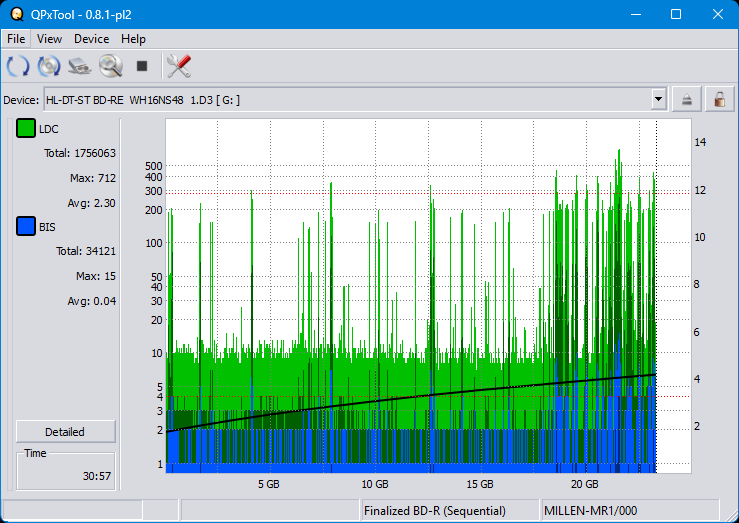Start the disc scan magnifier icon
This screenshot has width=739, height=523.
[x=110, y=67]
